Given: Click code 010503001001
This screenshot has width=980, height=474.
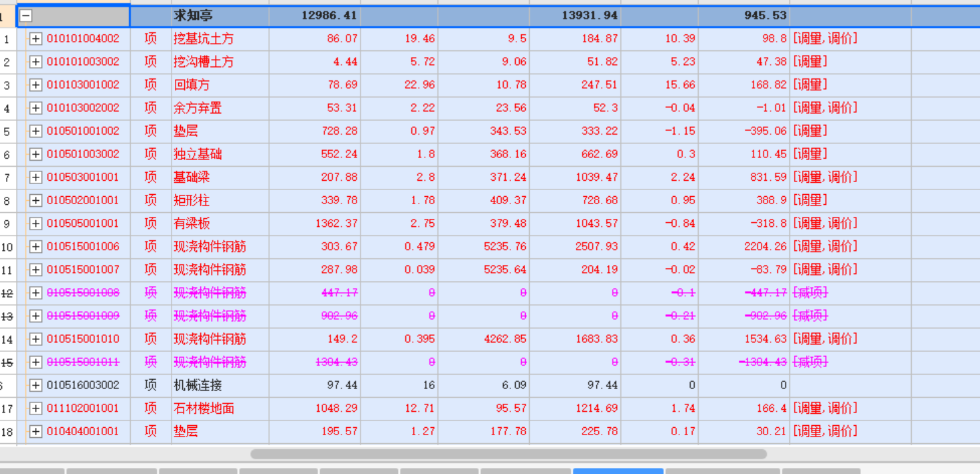Looking at the screenshot, I should pos(83,177).
